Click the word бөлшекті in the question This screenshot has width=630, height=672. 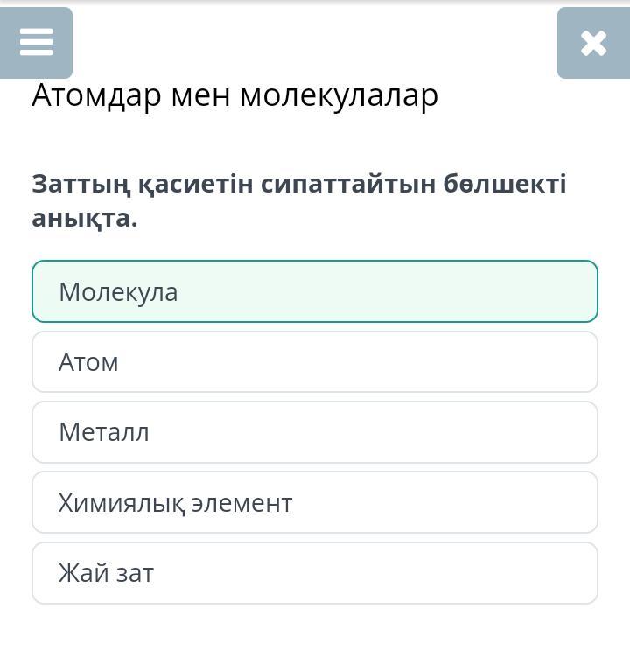(505, 184)
